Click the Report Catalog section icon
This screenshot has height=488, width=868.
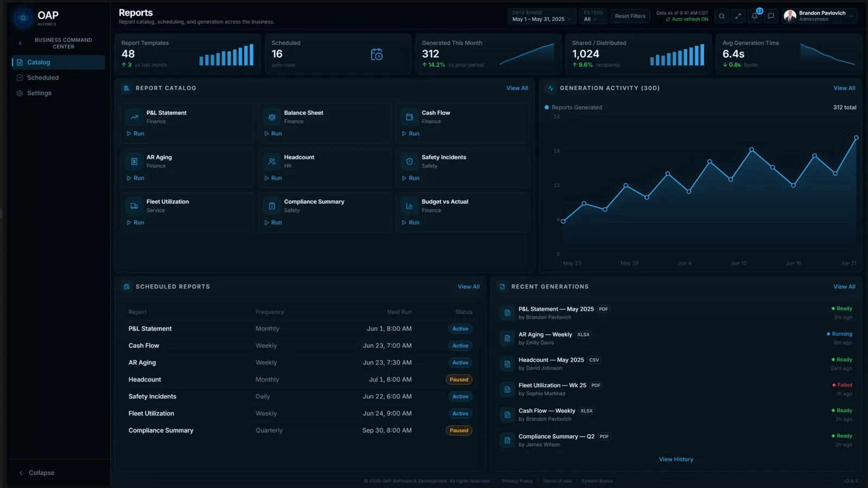126,88
